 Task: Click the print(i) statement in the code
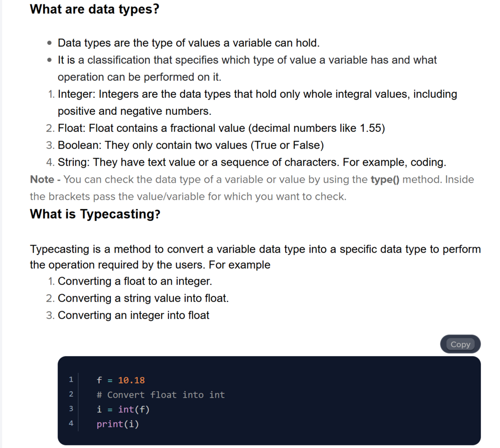118,424
